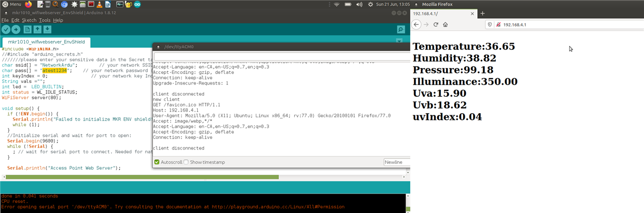
Task: Close the 192.168.4.1/ Firefox tab
Action: tap(472, 13)
